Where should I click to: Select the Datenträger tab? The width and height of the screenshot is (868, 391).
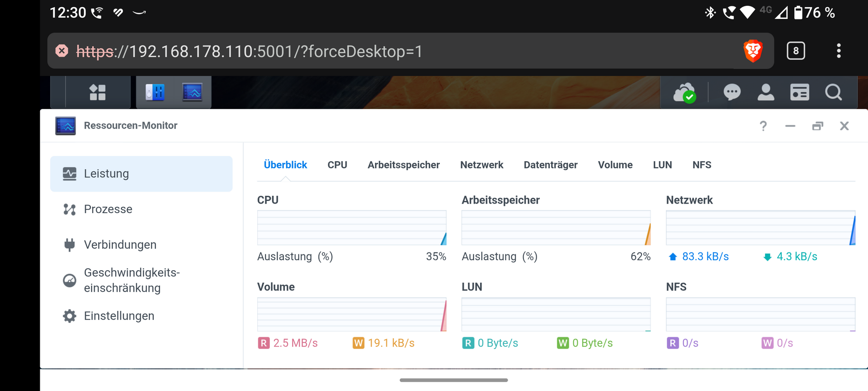click(x=550, y=165)
